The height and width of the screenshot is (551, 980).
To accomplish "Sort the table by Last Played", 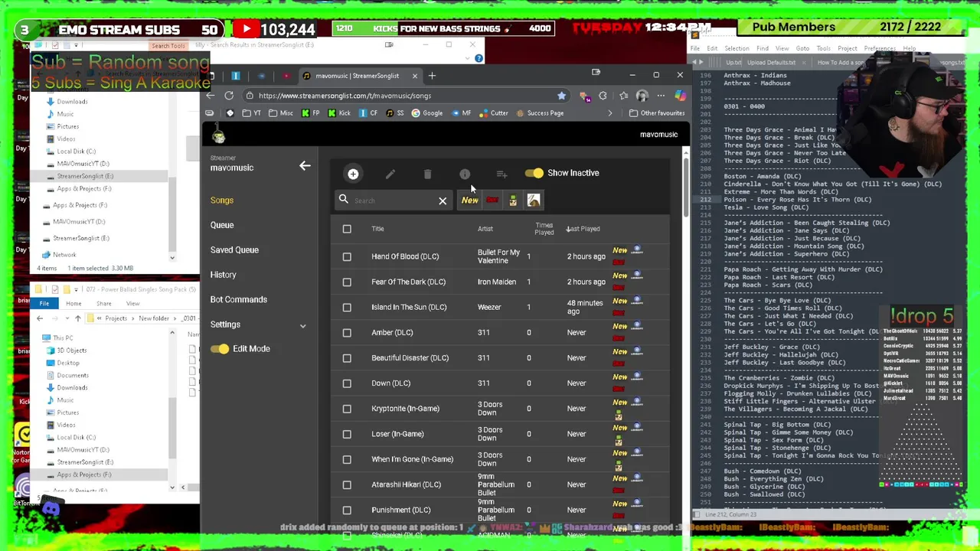I will [583, 229].
